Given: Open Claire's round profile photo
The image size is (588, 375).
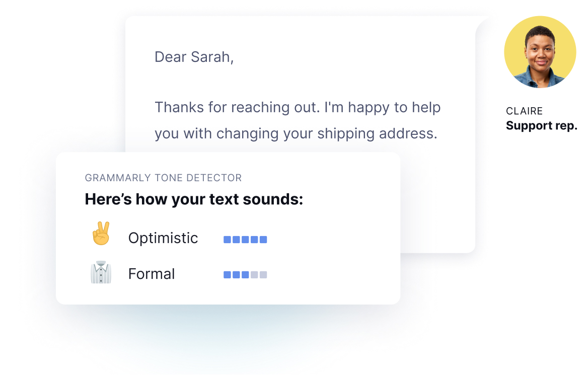Looking at the screenshot, I should coord(540,52).
